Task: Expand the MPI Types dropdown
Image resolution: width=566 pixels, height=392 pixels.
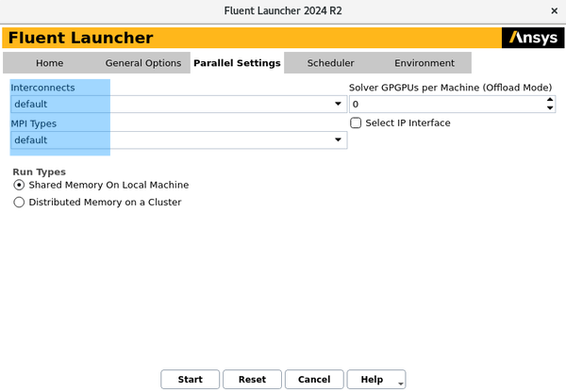Action: pos(338,140)
